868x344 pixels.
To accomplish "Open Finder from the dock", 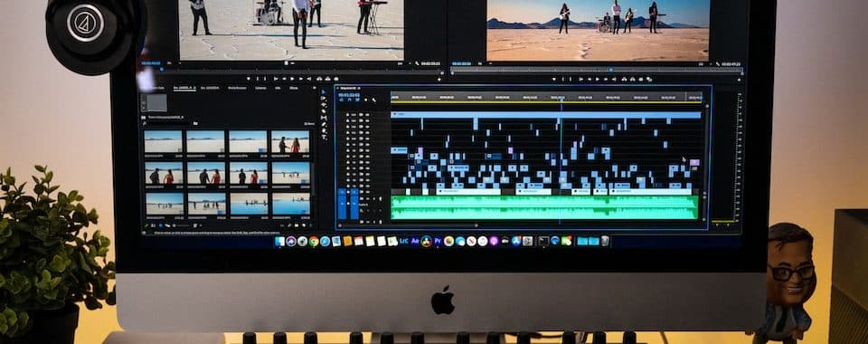I will coord(279,241).
